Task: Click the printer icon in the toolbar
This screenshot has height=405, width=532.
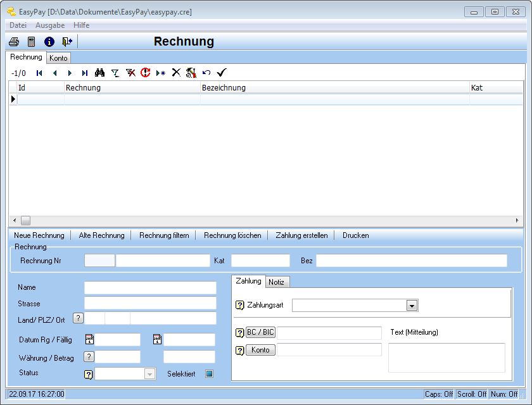Action: pos(13,42)
